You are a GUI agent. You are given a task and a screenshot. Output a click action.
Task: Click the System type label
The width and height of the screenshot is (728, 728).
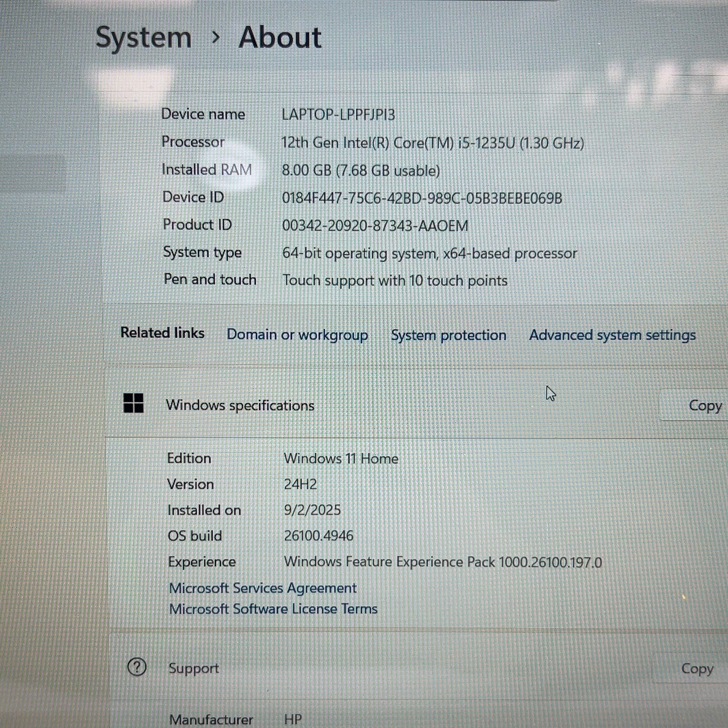pyautogui.click(x=202, y=252)
